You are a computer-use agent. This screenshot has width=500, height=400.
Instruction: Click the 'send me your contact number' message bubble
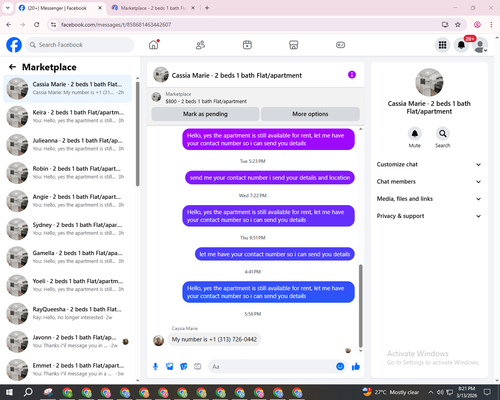[270, 178]
